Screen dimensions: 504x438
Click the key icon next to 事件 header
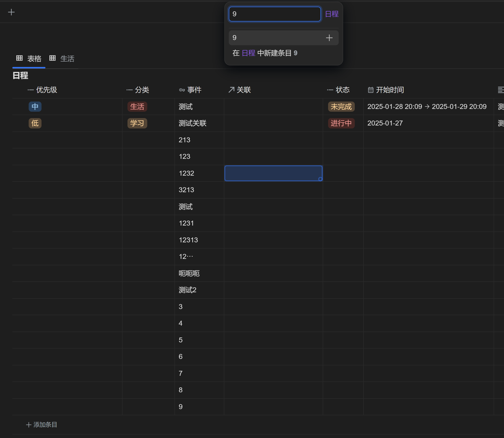[182, 90]
